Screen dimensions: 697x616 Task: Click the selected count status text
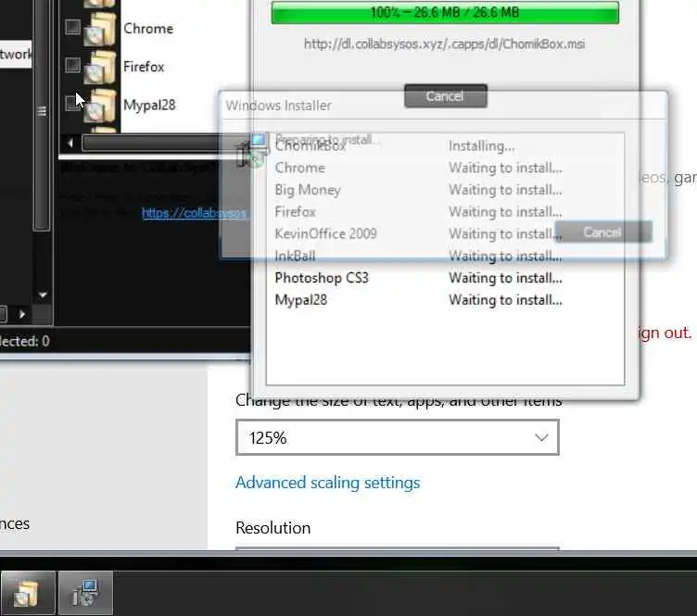click(x=24, y=341)
